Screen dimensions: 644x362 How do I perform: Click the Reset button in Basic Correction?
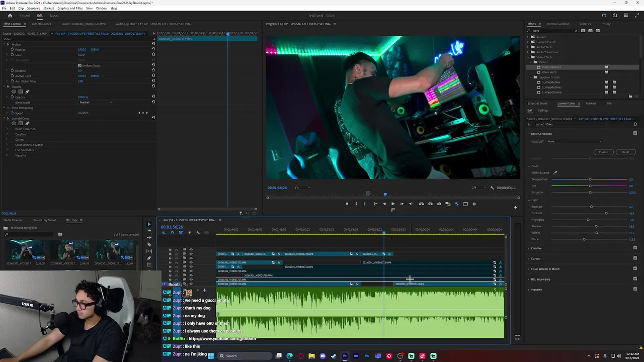click(x=625, y=152)
